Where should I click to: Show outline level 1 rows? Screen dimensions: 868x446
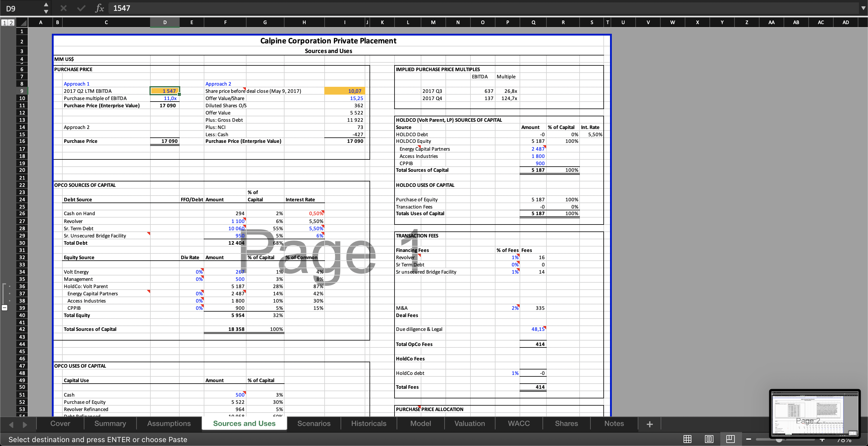tap(5, 23)
